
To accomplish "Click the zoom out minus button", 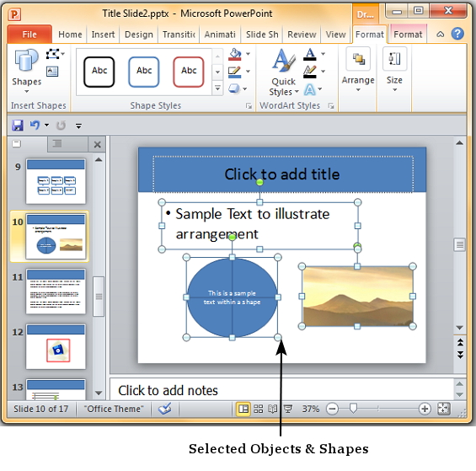I will (333, 409).
